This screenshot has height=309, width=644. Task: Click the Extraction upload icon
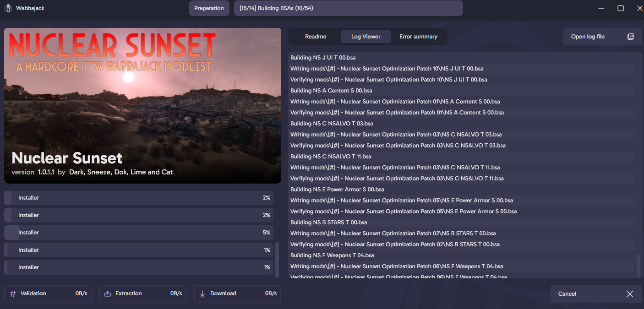tap(108, 294)
